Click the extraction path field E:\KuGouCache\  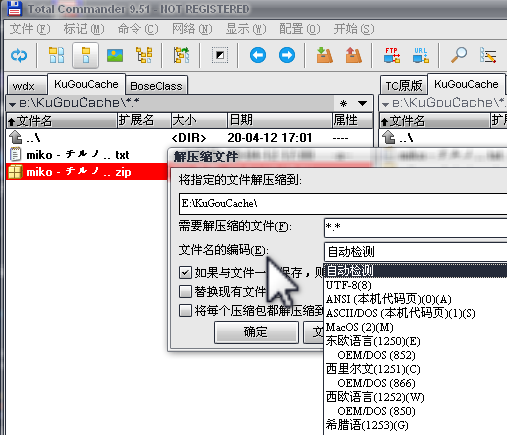343,204
